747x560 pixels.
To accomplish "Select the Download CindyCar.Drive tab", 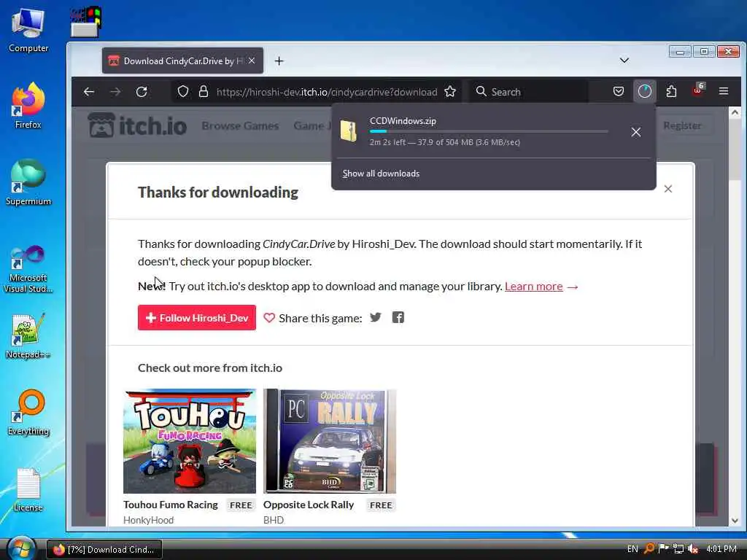I will [182, 61].
